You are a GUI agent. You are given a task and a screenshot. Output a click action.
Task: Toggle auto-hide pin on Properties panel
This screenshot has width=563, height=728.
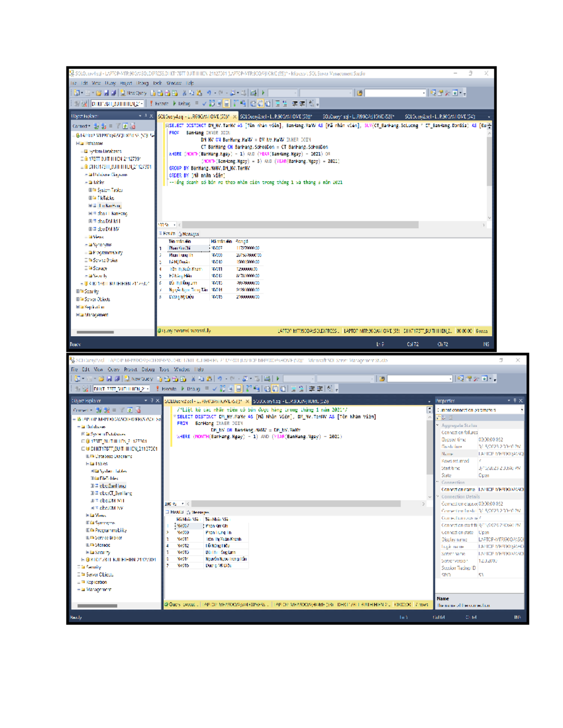[x=515, y=401]
